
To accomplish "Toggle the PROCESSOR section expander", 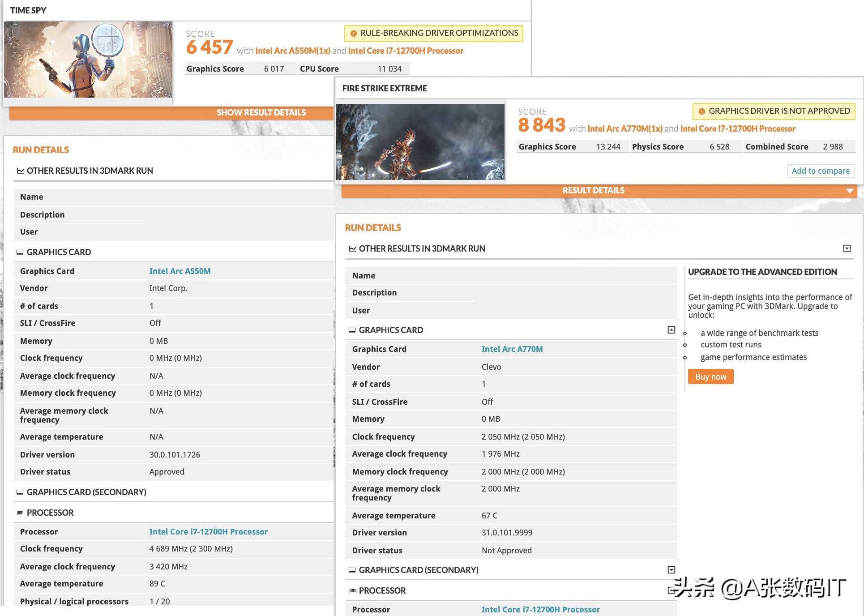I will point(672,589).
